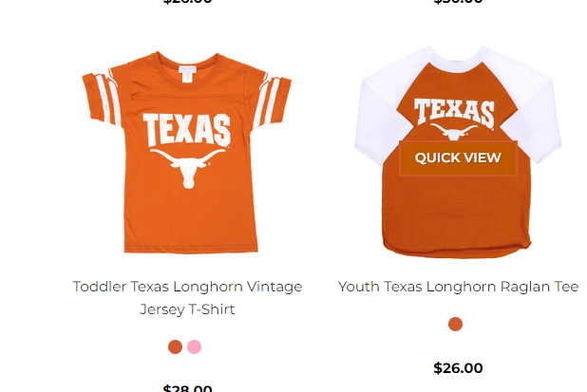
Task: Click the longhorn logo on toddler jersey
Action: click(x=186, y=168)
